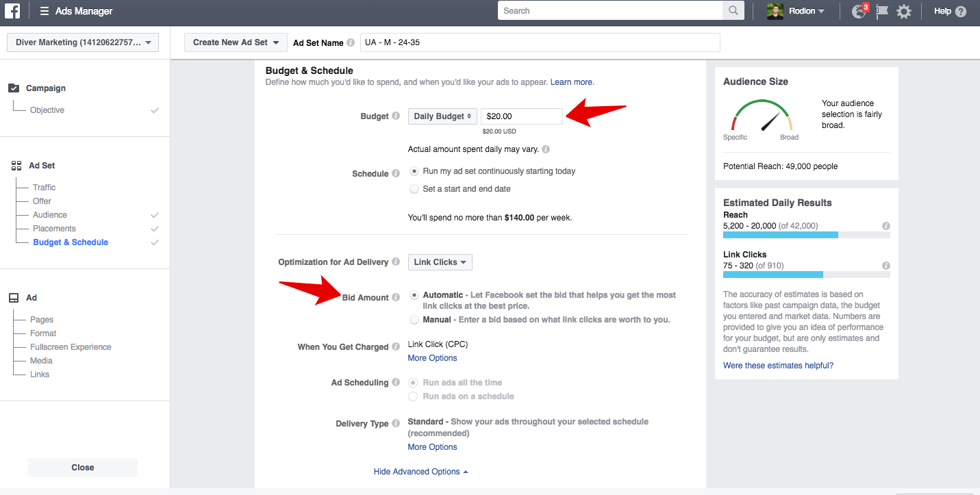
Task: Open notifications globe icon
Action: 859,12
